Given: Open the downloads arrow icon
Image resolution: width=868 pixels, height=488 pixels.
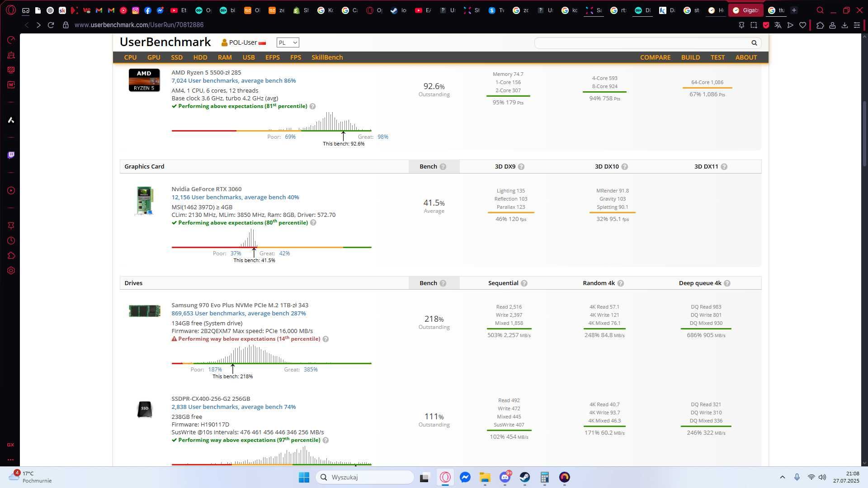Looking at the screenshot, I should [x=844, y=25].
